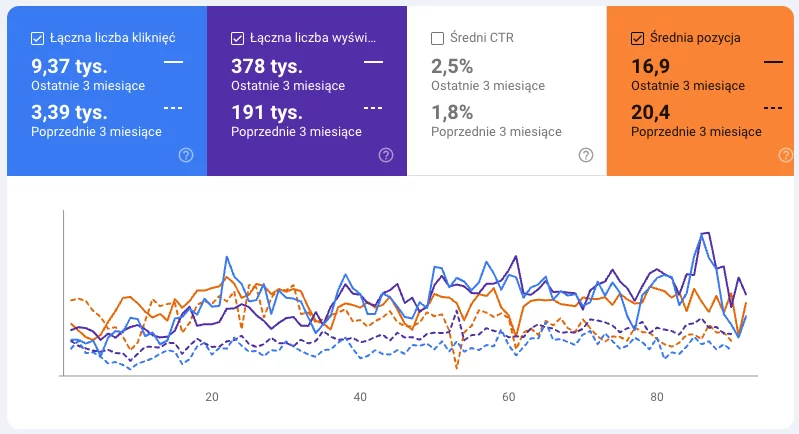Click the 2,5% average CTR value

coord(451,67)
